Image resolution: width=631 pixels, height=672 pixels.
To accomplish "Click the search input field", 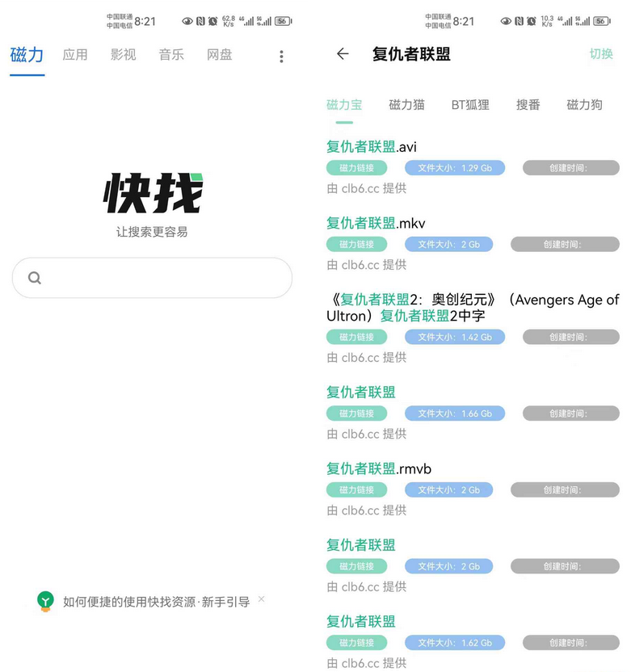I will pyautogui.click(x=162, y=278).
